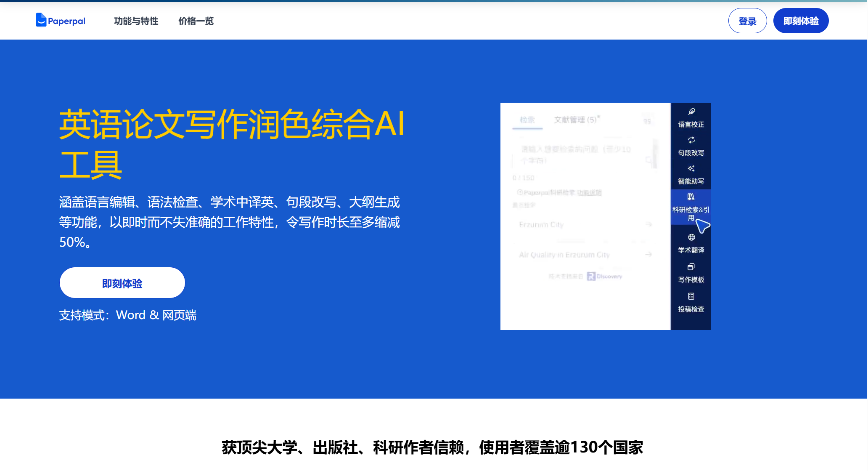Click the Air Quality in Erzurum City text
868x471 pixels.
564,255
